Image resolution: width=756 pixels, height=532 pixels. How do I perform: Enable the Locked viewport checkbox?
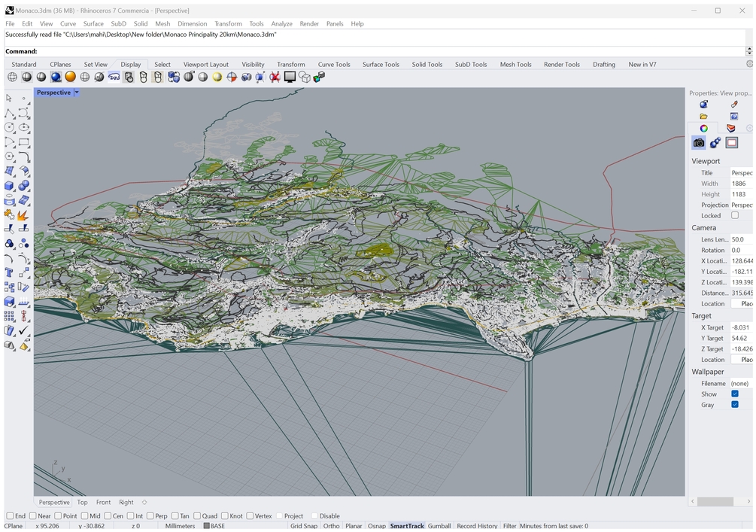pos(735,216)
